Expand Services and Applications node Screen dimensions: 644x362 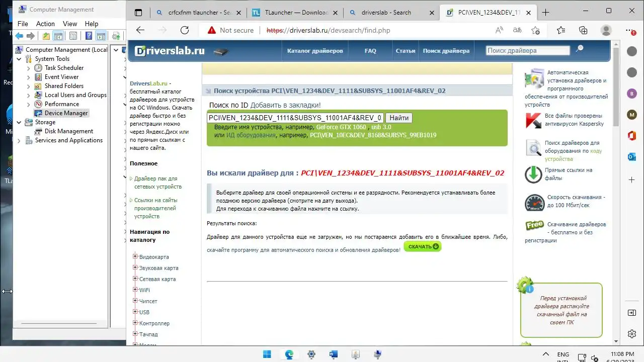point(19,140)
